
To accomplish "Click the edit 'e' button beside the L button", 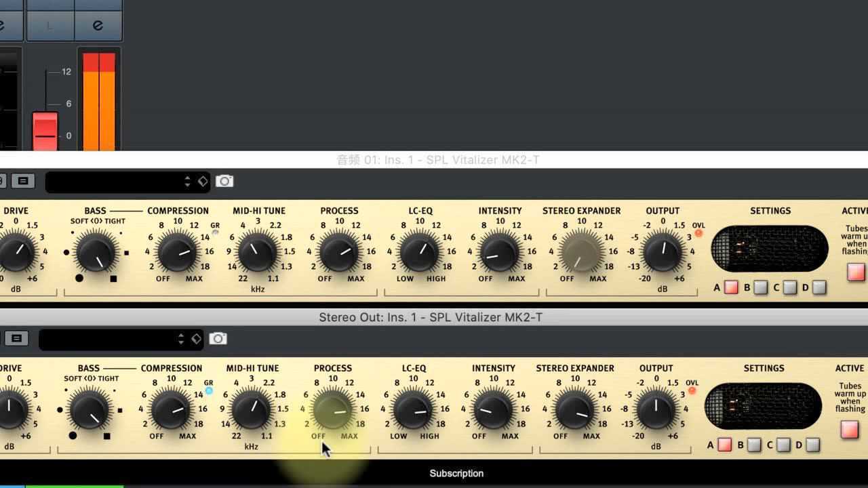I will pyautogui.click(x=98, y=25).
